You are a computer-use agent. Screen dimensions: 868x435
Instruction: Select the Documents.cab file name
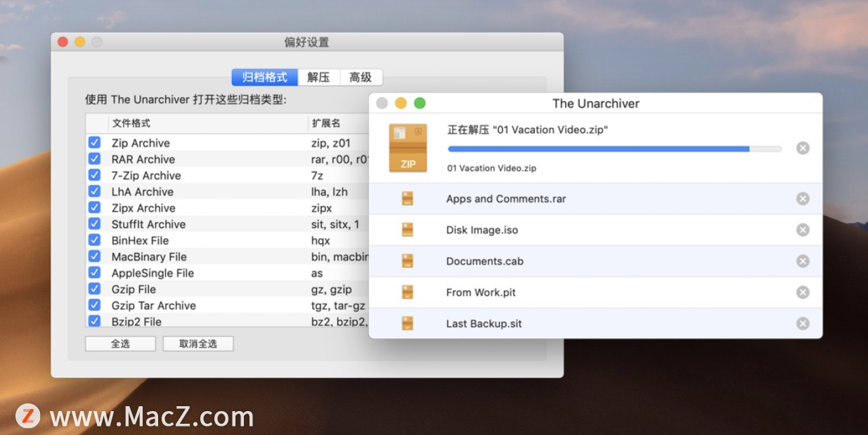pos(485,261)
